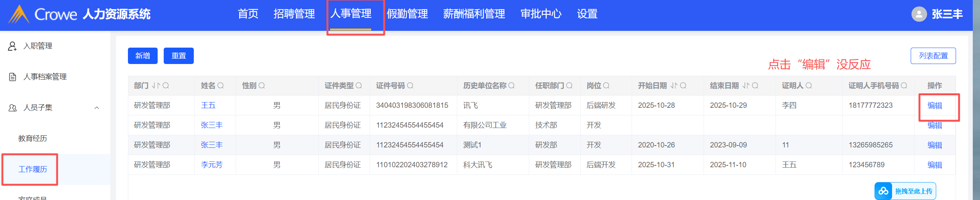This screenshot has width=980, height=200.
Task: Open 张三丰 link in the 有限公司工业 row
Action: click(x=212, y=125)
